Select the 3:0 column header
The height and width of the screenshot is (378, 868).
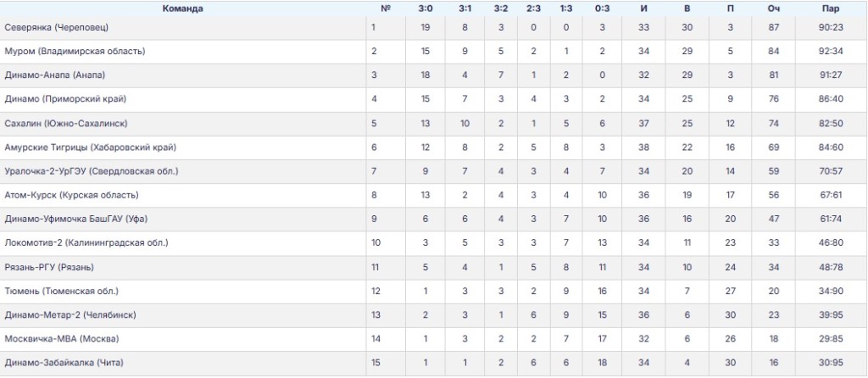pos(426,8)
